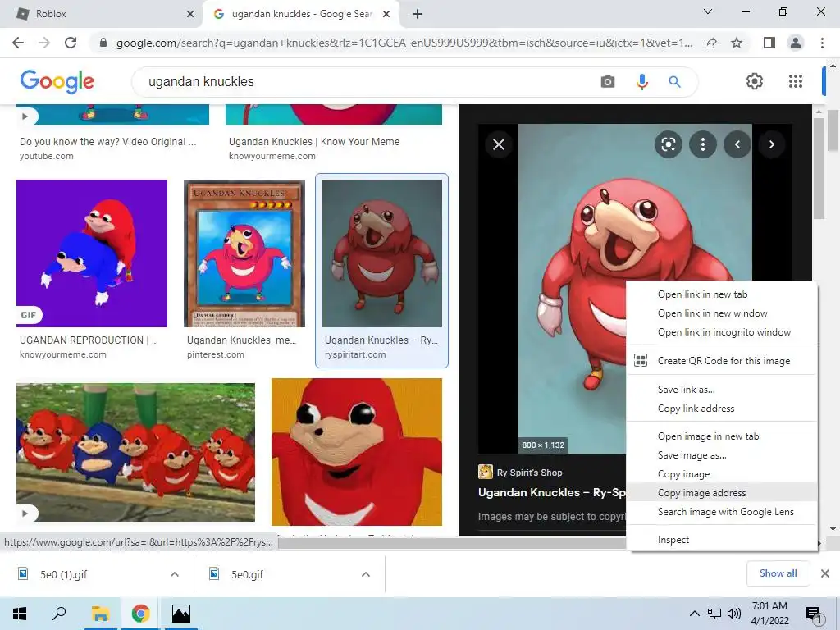Viewport: 840px width, 630px height.
Task: Open Google apps grid
Action: click(796, 81)
